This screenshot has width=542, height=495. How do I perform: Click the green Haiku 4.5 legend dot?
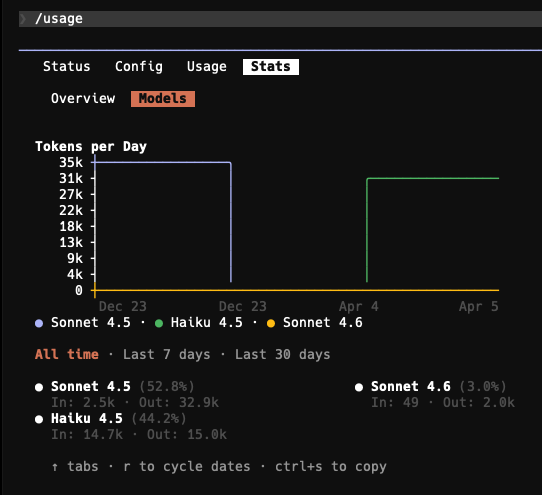click(159, 324)
